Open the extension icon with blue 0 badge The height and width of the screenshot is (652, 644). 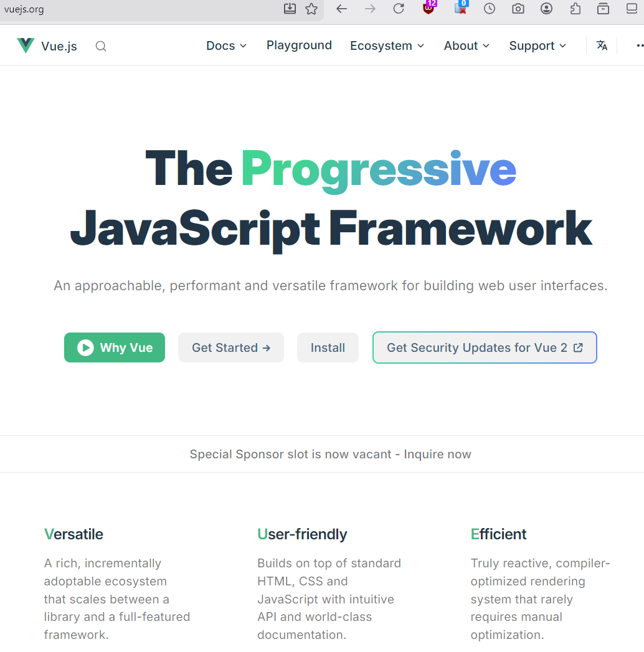coord(461,8)
